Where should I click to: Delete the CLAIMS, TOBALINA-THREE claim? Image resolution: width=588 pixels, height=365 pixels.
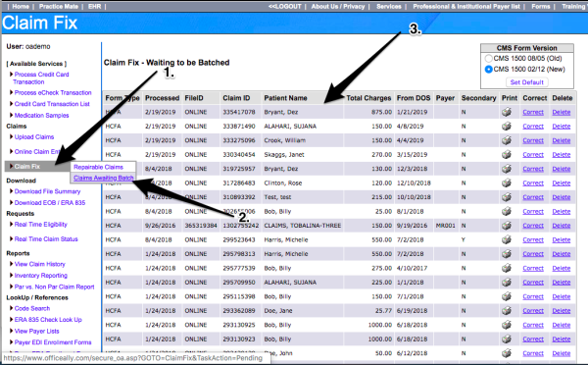coord(562,226)
